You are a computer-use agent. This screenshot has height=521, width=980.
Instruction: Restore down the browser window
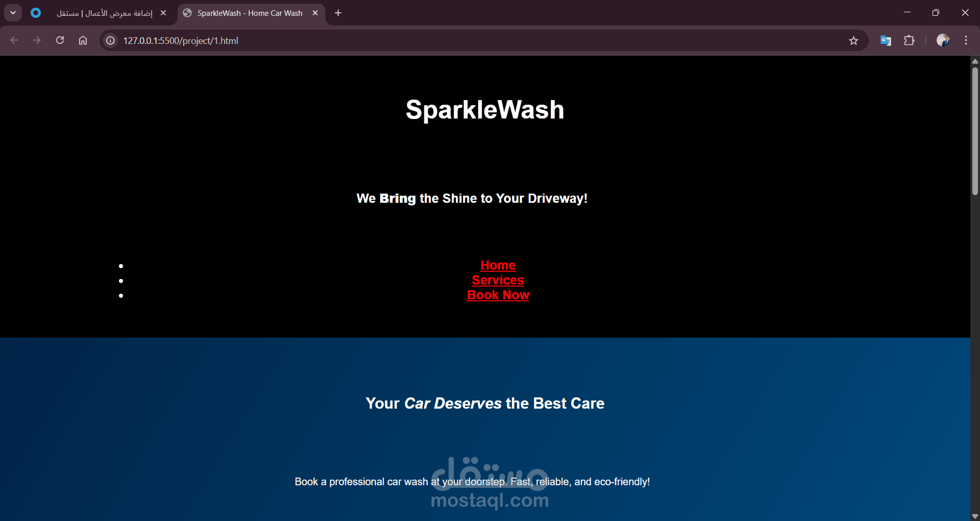tap(936, 13)
